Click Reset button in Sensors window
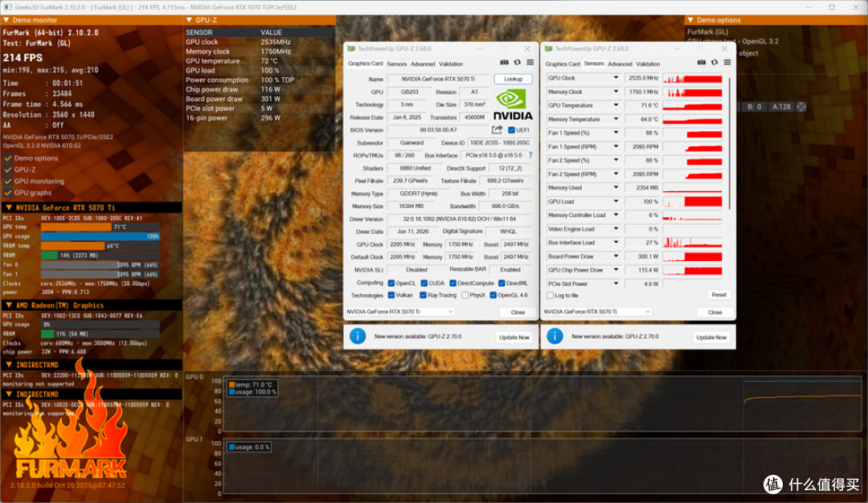 tap(719, 295)
